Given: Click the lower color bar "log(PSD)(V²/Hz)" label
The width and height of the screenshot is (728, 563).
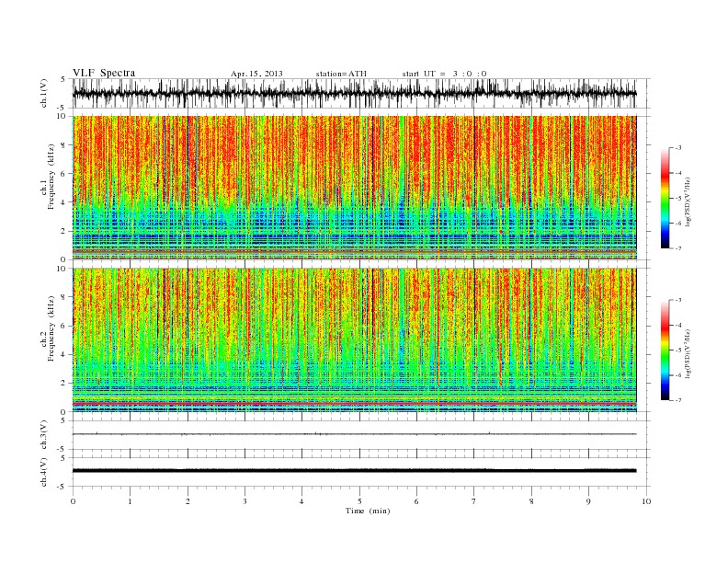Looking at the screenshot, I should (688, 354).
